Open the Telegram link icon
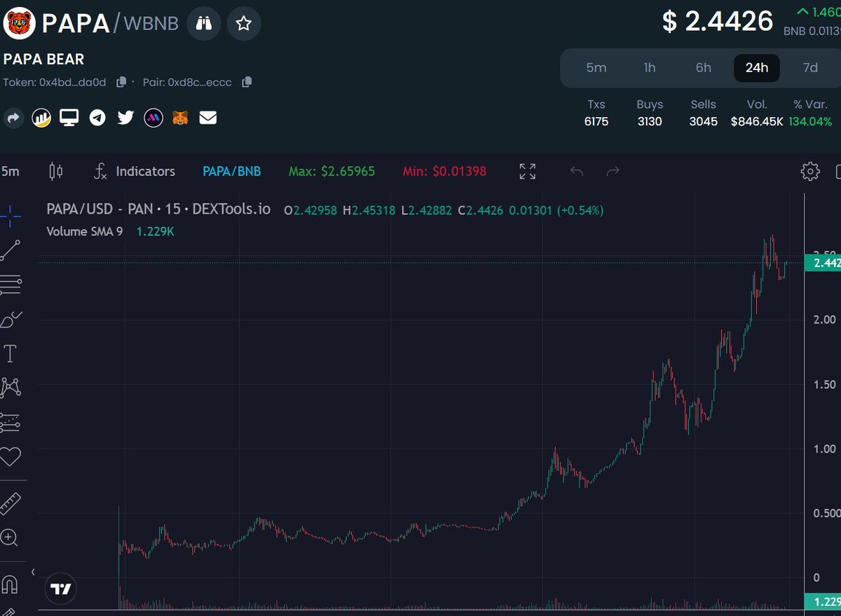 click(x=97, y=118)
